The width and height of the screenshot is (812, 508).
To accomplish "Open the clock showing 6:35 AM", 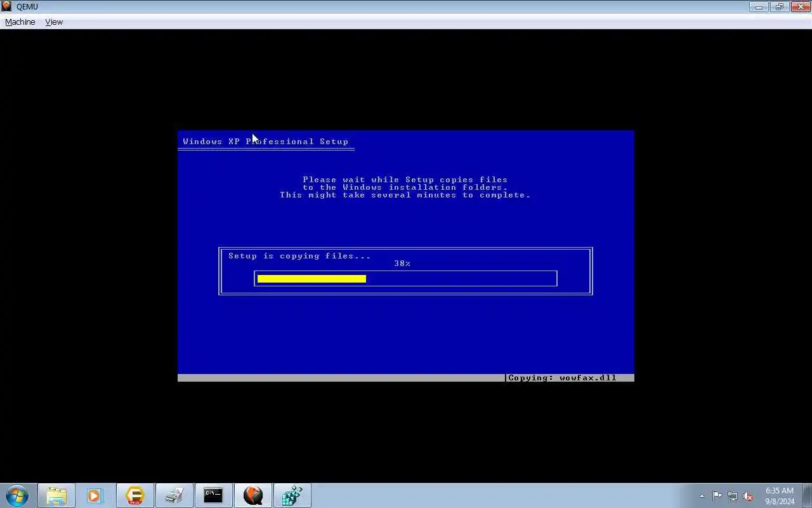I will coord(780,496).
